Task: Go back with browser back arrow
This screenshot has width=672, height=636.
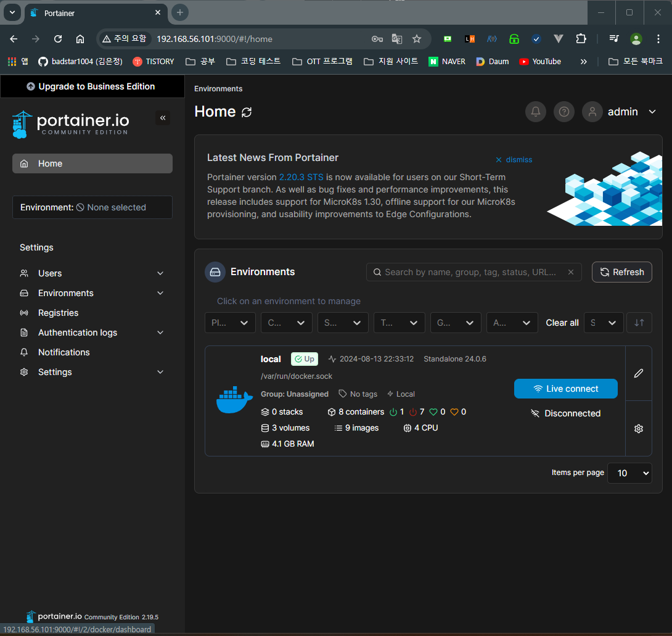Action: point(14,39)
